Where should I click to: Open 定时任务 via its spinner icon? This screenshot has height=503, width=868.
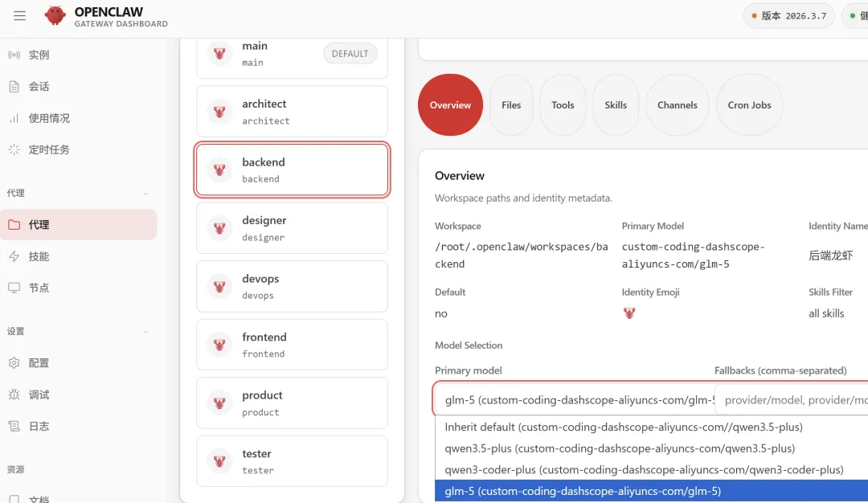tap(14, 149)
